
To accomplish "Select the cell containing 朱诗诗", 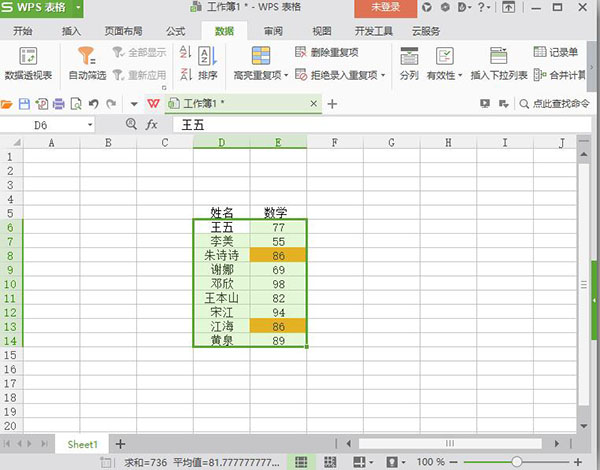I will [222, 255].
